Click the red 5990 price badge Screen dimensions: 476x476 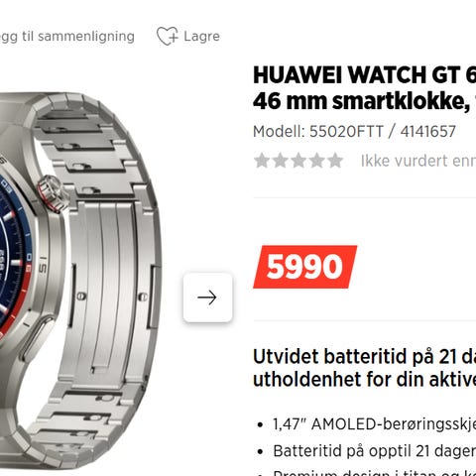coord(304,267)
